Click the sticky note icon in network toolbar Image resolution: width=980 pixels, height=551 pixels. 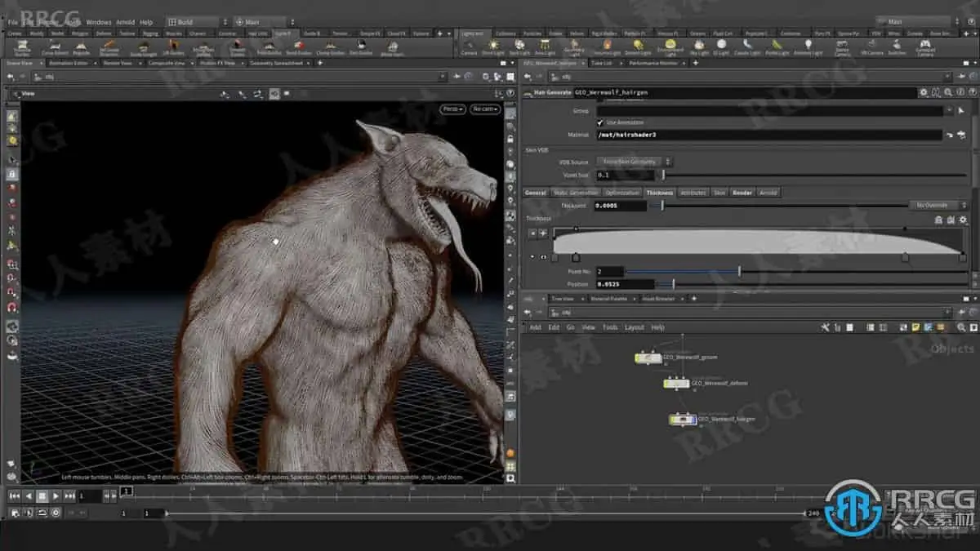tap(915, 327)
